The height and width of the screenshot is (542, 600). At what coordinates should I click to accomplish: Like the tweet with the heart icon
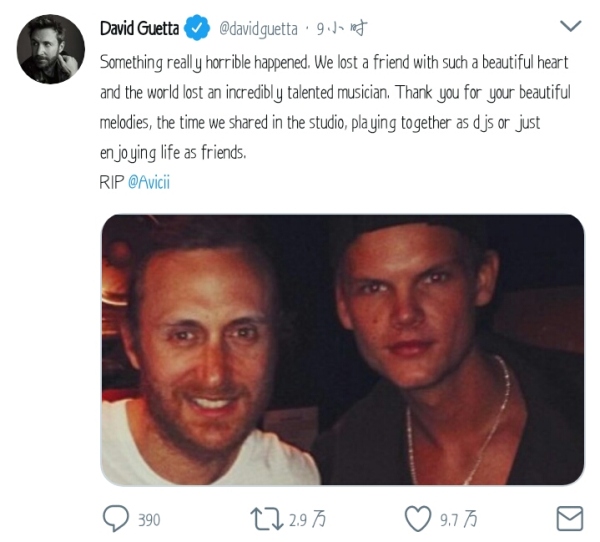[x=417, y=519]
